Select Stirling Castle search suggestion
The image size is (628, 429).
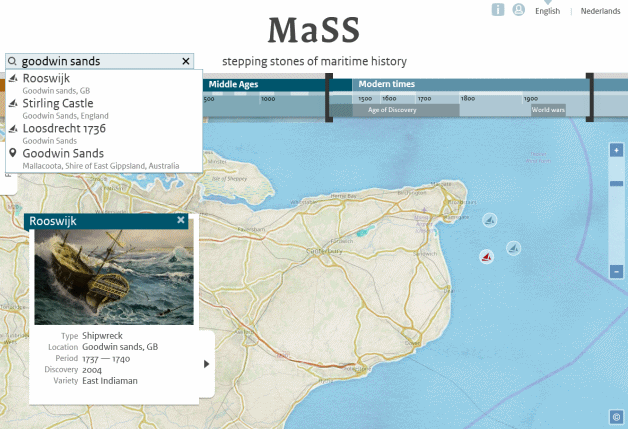tap(58, 103)
